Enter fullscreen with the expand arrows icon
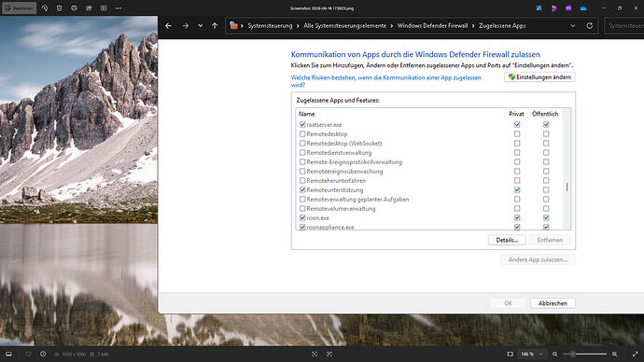 pyautogui.click(x=636, y=354)
